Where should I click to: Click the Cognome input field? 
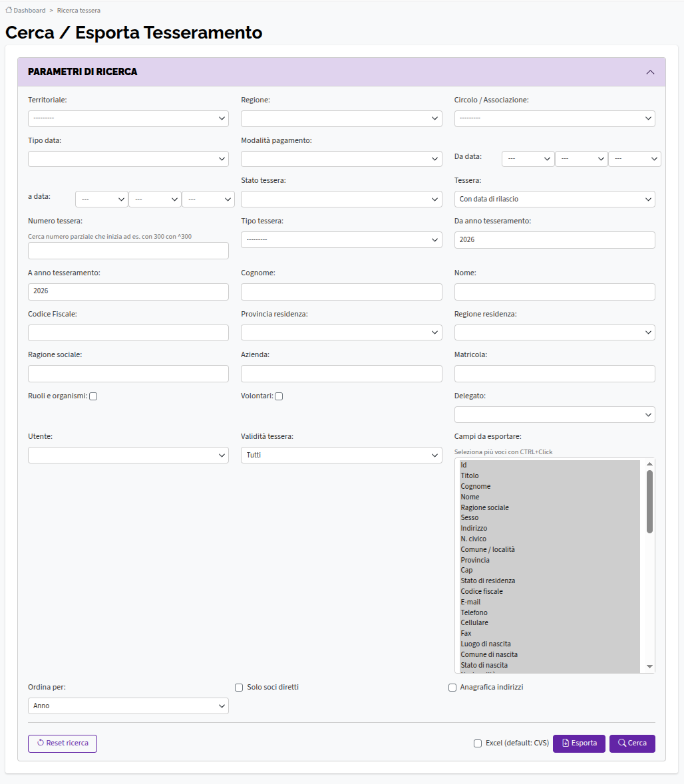tap(341, 291)
